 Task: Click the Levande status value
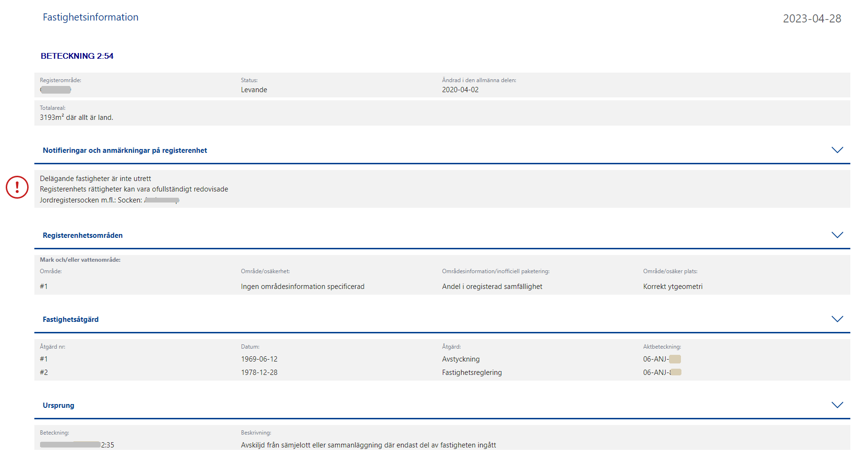pyautogui.click(x=254, y=90)
